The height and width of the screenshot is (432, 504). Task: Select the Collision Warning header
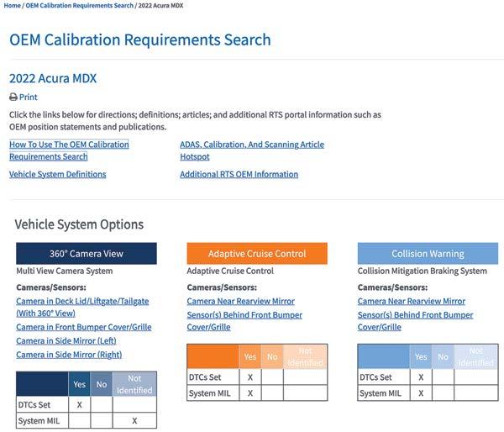click(x=428, y=254)
